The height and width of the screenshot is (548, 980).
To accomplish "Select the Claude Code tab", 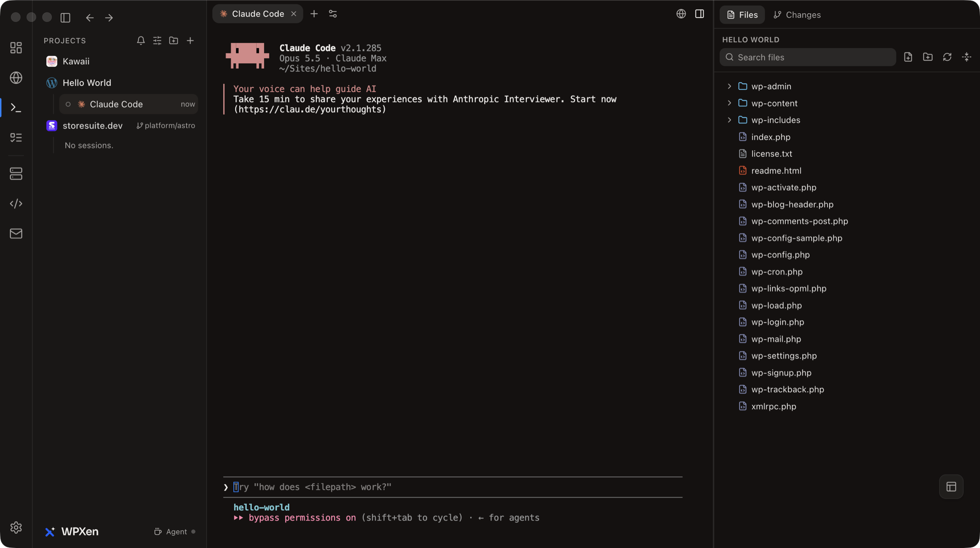I will point(258,14).
